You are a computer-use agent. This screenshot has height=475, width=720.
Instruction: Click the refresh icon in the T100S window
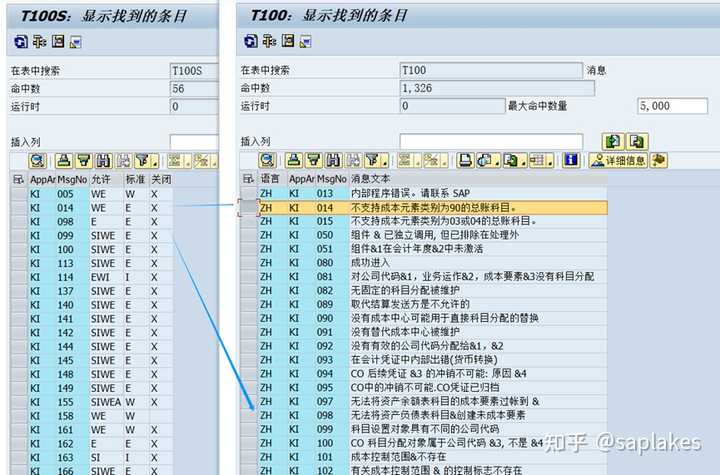(21, 42)
